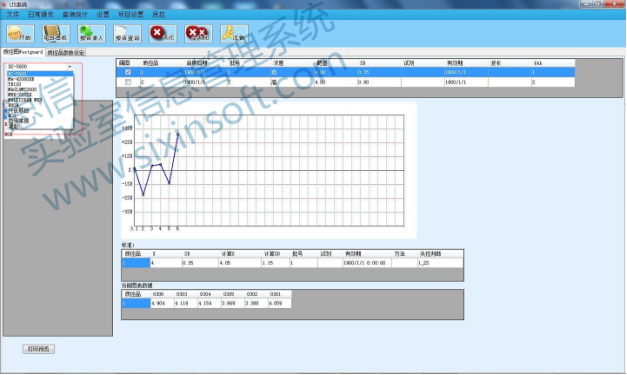Open the 质控 menu
This screenshot has width=627, height=375.
(x=159, y=14)
